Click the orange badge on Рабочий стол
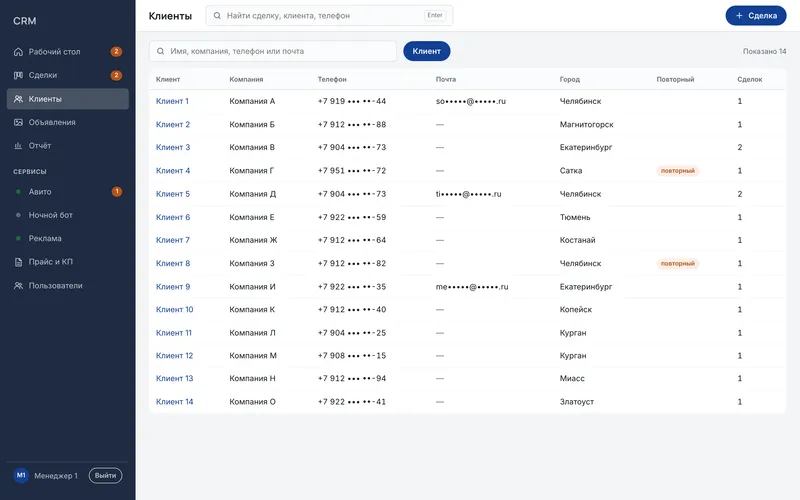This screenshot has width=800, height=500. point(116,52)
